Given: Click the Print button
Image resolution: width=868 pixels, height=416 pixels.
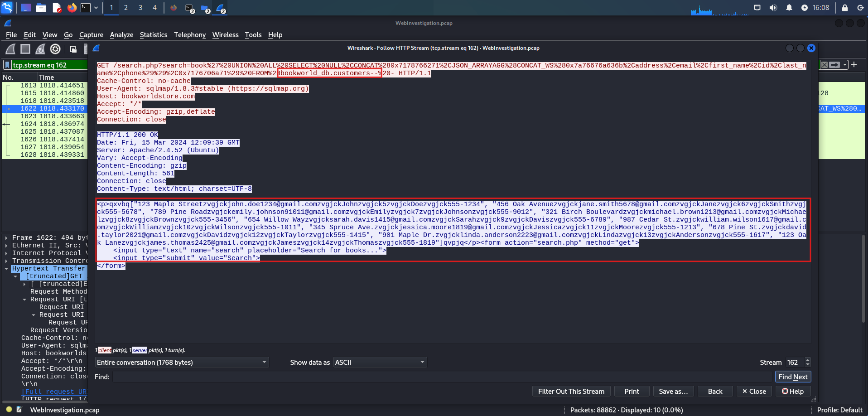Looking at the screenshot, I should tap(632, 391).
